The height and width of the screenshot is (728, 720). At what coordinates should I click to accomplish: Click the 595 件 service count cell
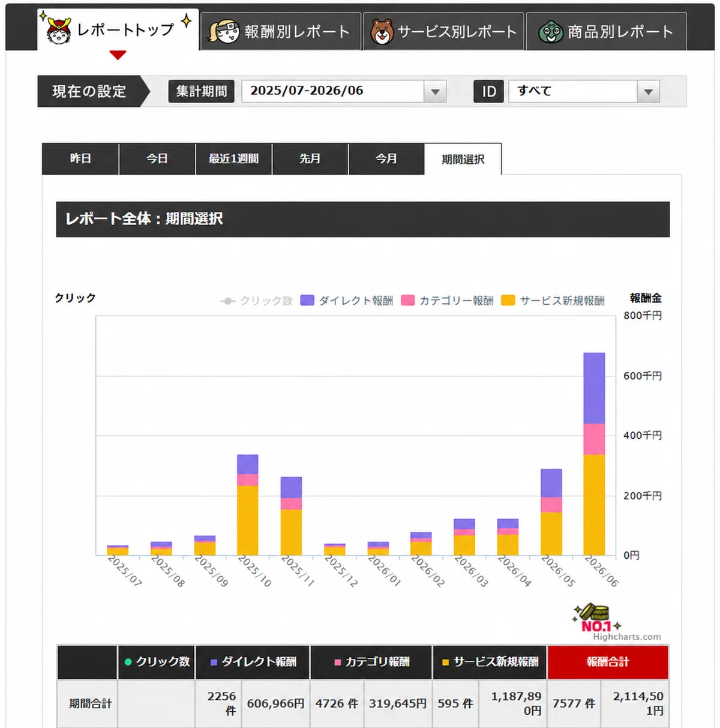455,703
